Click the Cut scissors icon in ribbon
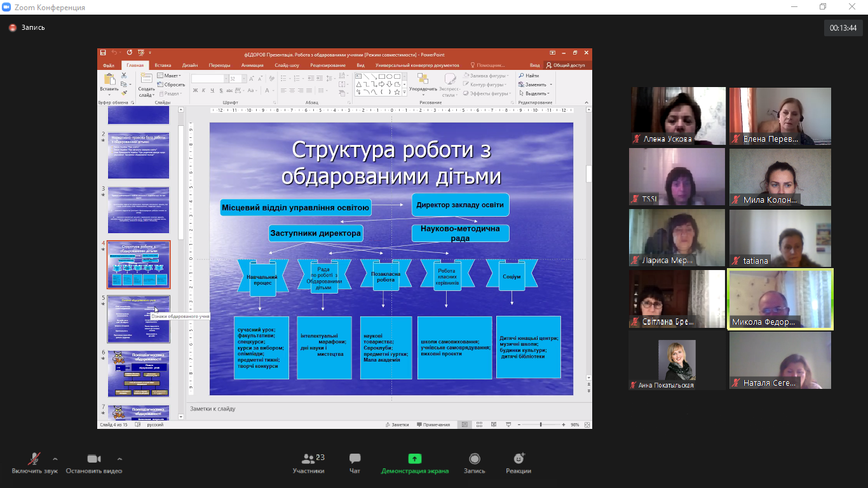Viewport: 868px width, 488px height. (124, 76)
